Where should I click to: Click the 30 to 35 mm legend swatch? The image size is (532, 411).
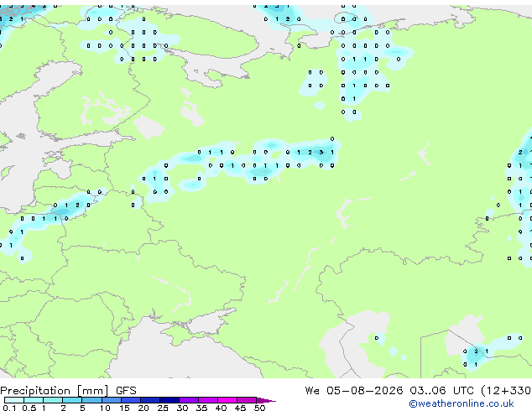point(189,400)
